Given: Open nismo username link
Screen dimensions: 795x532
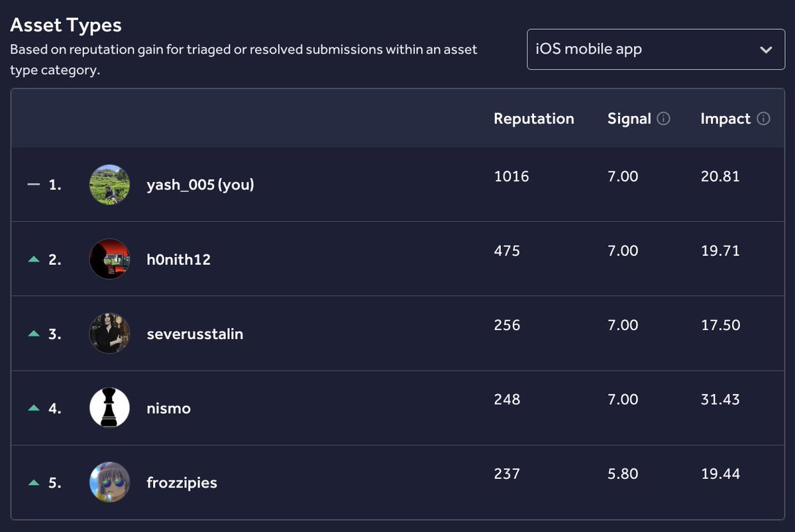Looking at the screenshot, I should [x=168, y=408].
